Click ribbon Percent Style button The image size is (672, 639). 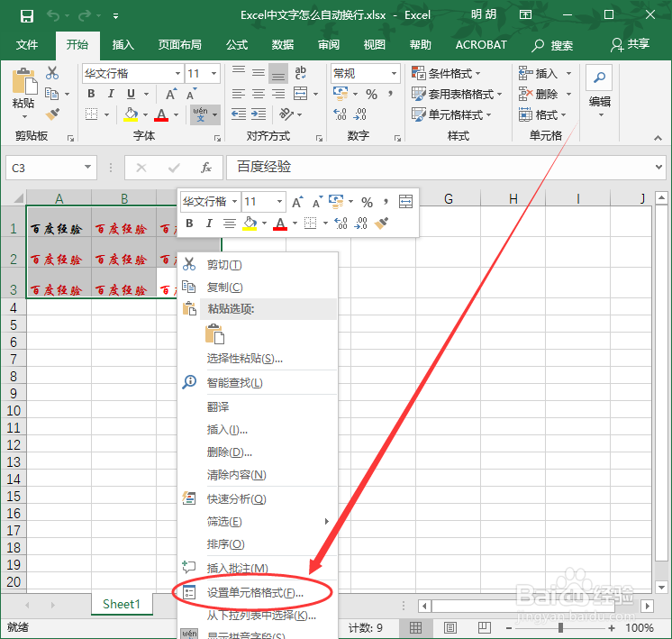[x=371, y=94]
